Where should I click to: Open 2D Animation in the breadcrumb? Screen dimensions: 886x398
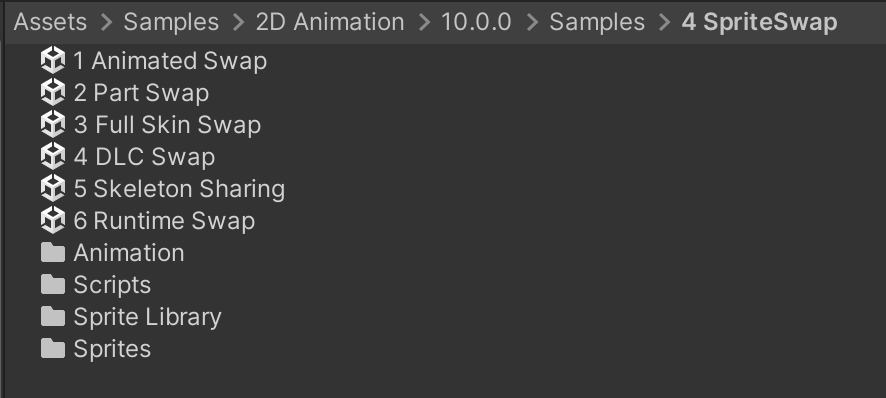coord(330,23)
